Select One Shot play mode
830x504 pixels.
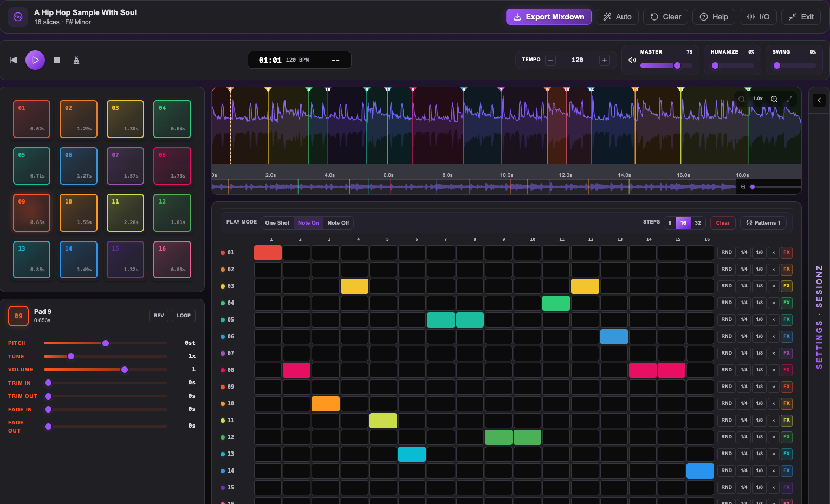click(277, 222)
